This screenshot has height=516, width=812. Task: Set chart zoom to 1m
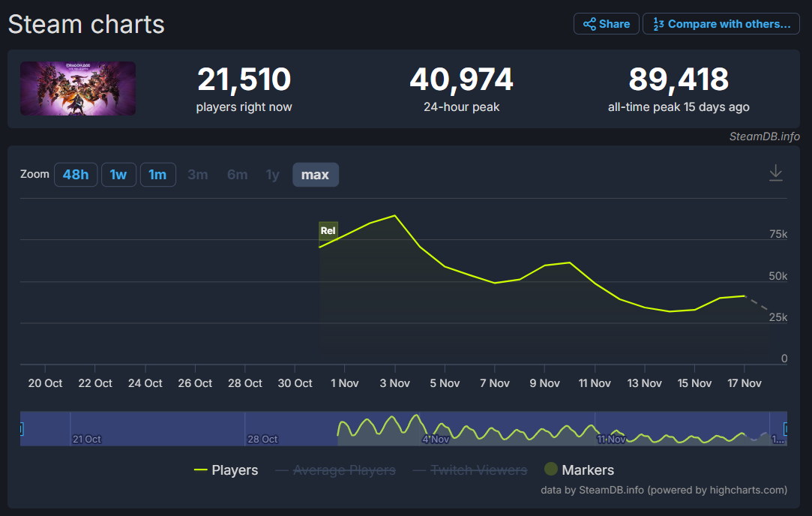point(158,175)
